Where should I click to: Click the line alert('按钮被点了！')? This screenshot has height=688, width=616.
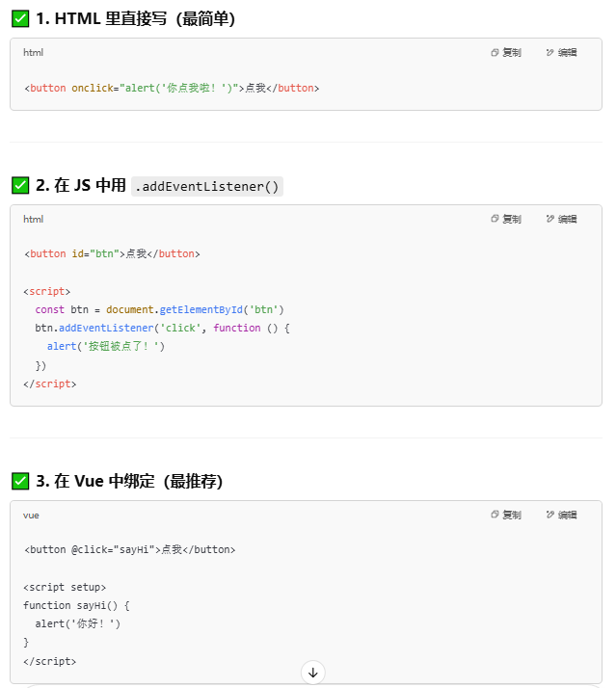(106, 347)
